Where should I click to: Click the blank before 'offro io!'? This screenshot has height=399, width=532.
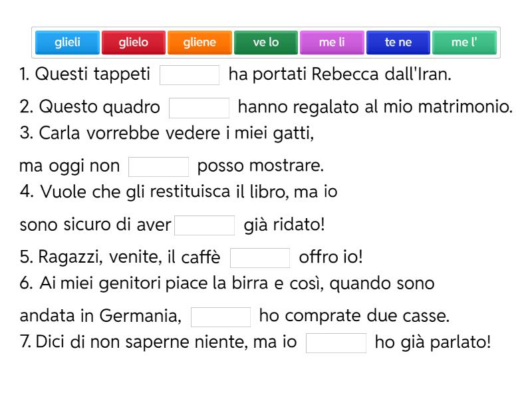(259, 258)
